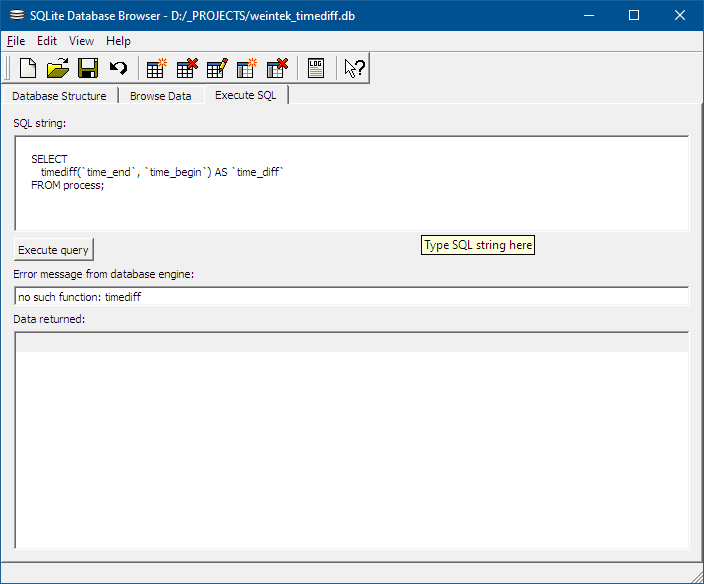Click the 'Type SQL string here' tooltip
The image size is (704, 584).
(x=478, y=245)
